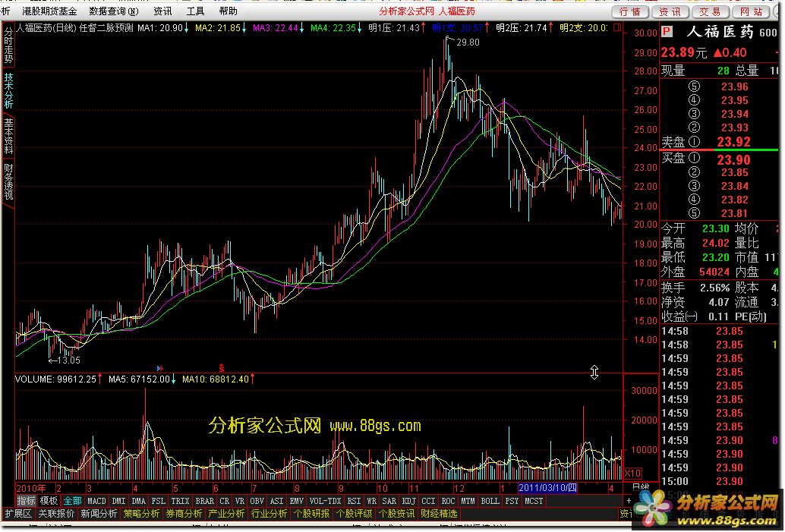Select the CR indicator tab
This screenshot has width=785, height=532.
coord(224,500)
